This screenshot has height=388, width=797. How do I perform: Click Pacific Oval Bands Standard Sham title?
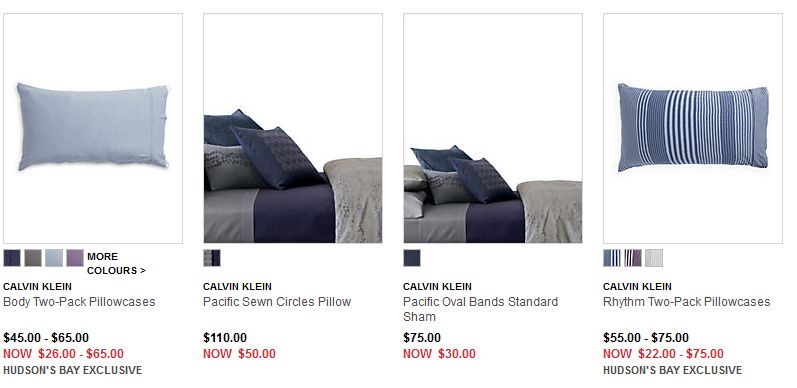[480, 309]
